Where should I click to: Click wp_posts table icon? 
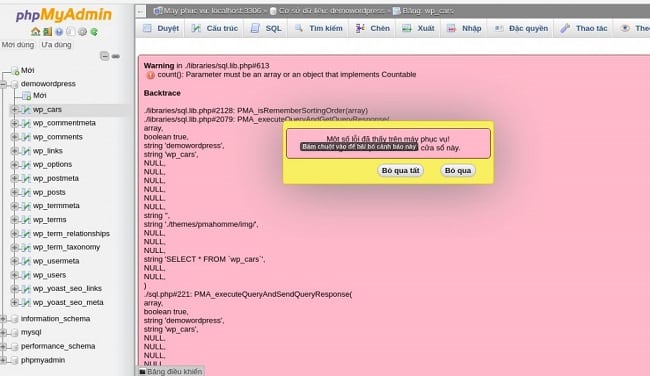tap(26, 192)
